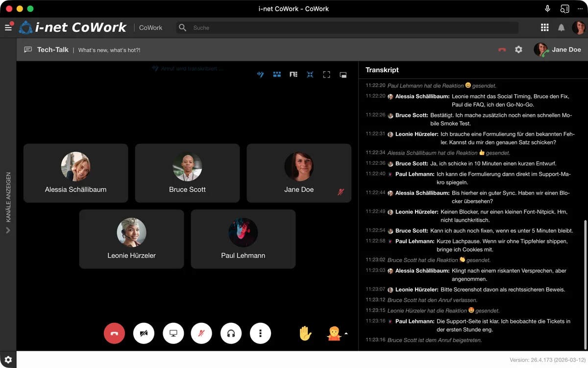Click inside the Suche search field
588x368 pixels.
245,28
